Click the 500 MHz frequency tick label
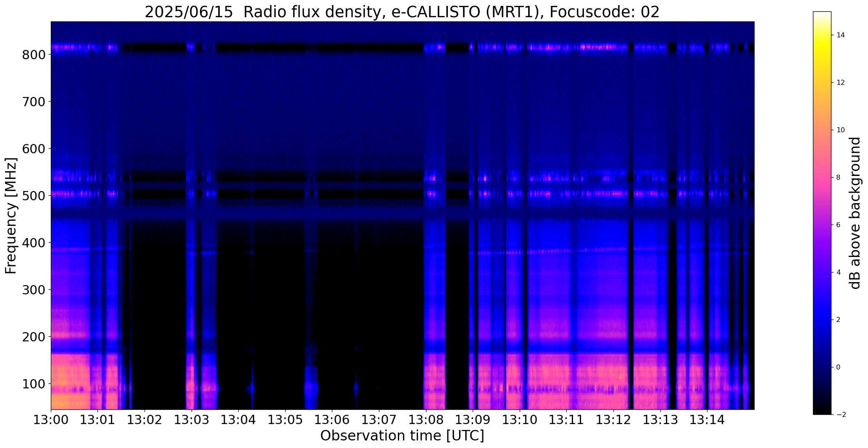The height and width of the screenshot is (448, 868). coord(33,196)
